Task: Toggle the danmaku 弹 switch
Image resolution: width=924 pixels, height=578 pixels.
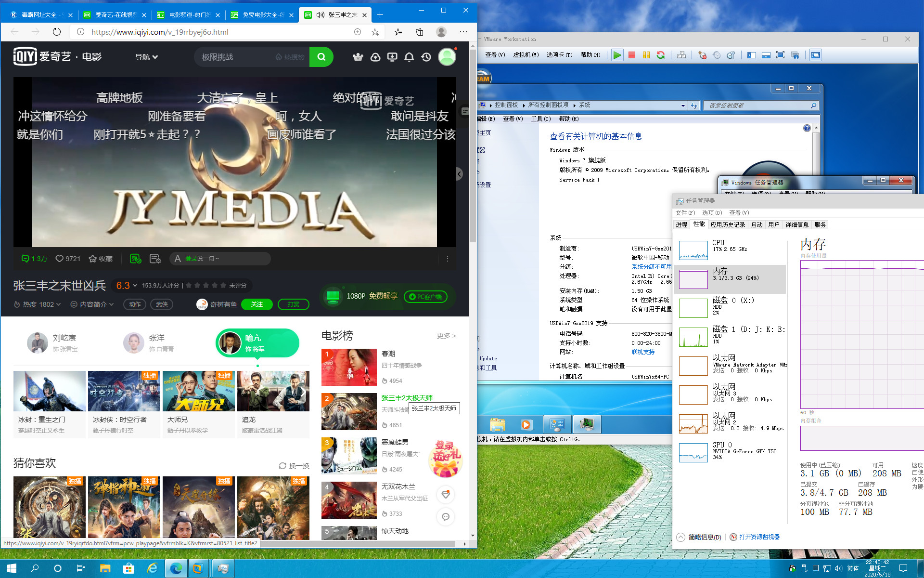Action: click(x=136, y=259)
